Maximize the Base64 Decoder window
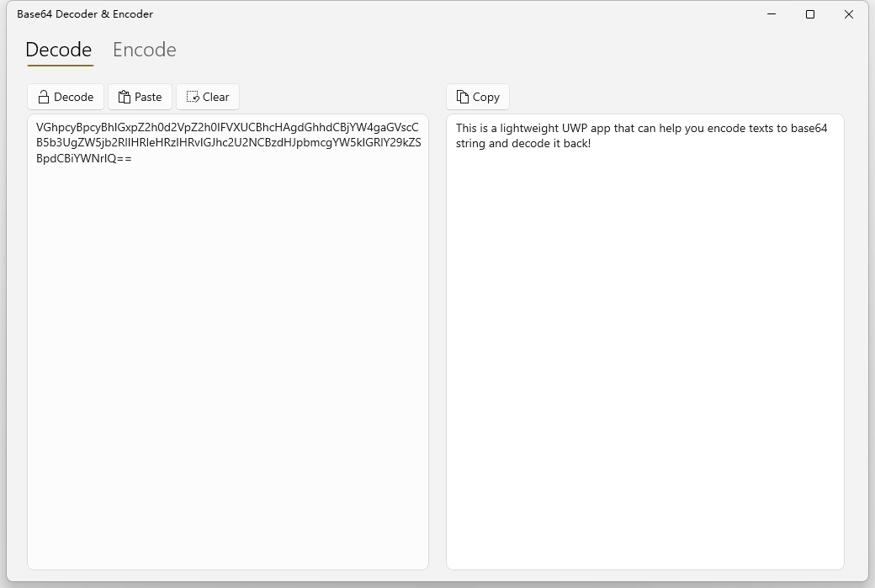Image resolution: width=875 pixels, height=588 pixels. [x=810, y=14]
